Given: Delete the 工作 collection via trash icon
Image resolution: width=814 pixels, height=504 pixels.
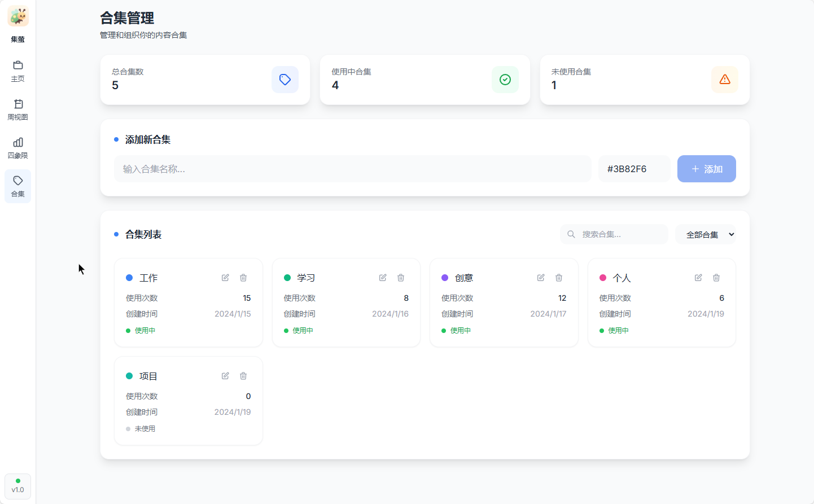Looking at the screenshot, I should 243,278.
